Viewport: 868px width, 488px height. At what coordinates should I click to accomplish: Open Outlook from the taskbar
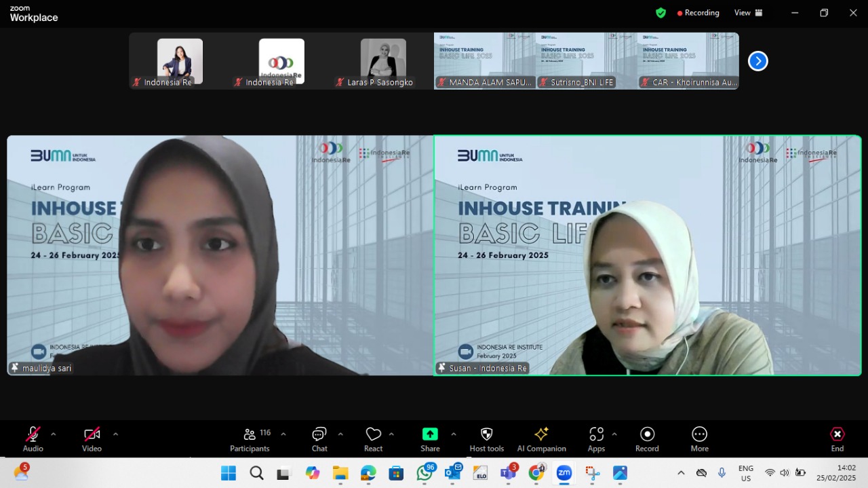tap(453, 472)
